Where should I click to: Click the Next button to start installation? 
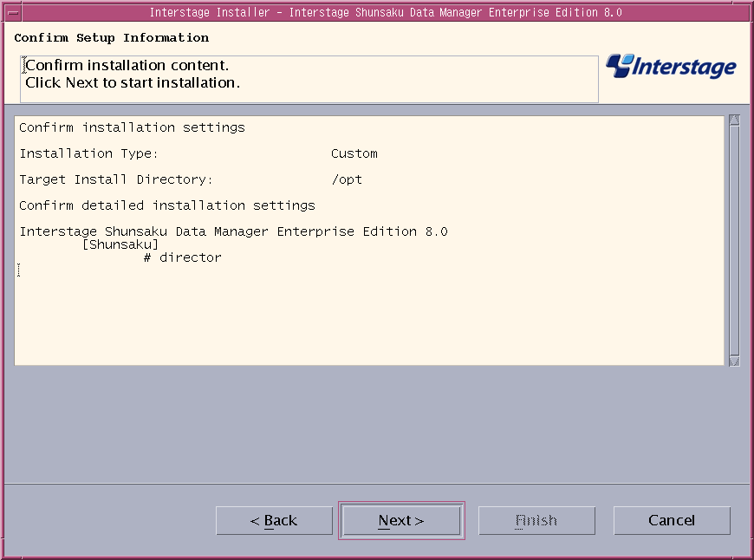pos(401,520)
